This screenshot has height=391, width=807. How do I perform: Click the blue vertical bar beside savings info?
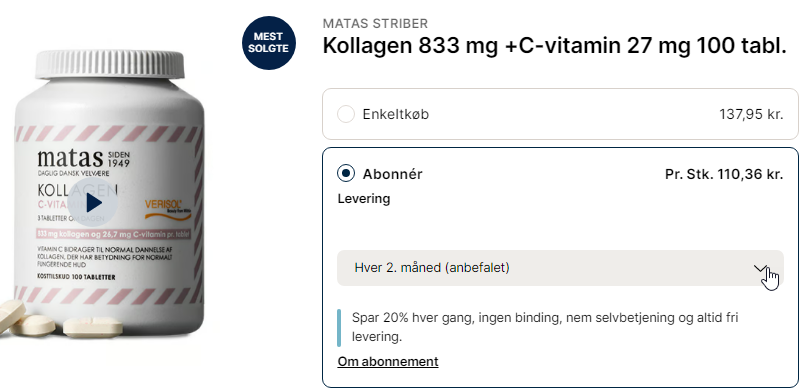[339, 328]
